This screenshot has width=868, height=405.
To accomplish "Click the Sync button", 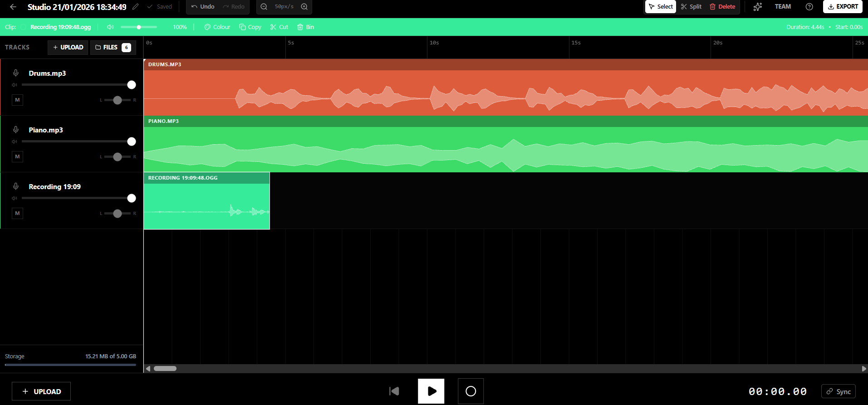I will pos(839,391).
